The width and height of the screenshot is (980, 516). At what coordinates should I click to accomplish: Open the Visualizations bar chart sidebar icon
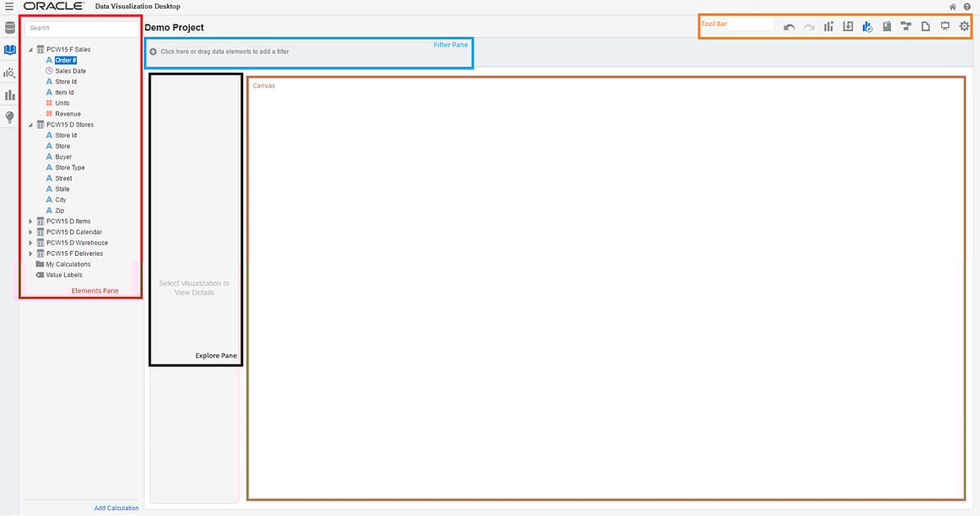pyautogui.click(x=9, y=95)
